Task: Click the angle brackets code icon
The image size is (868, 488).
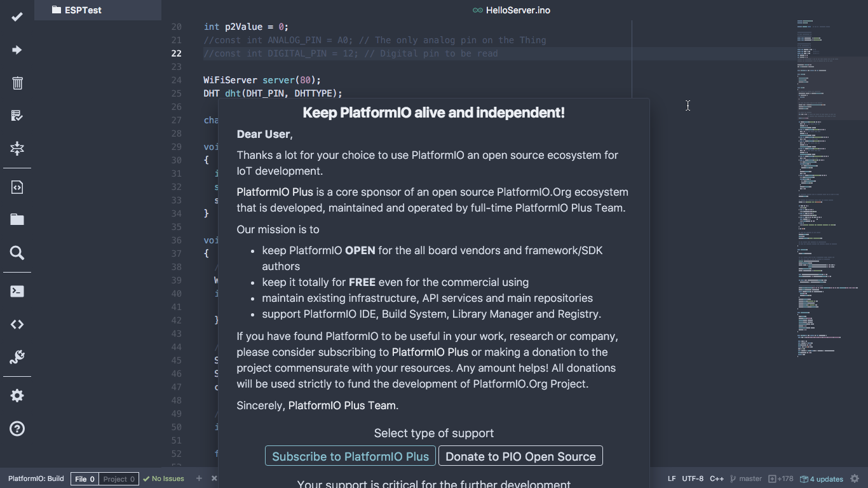Action: (x=17, y=324)
